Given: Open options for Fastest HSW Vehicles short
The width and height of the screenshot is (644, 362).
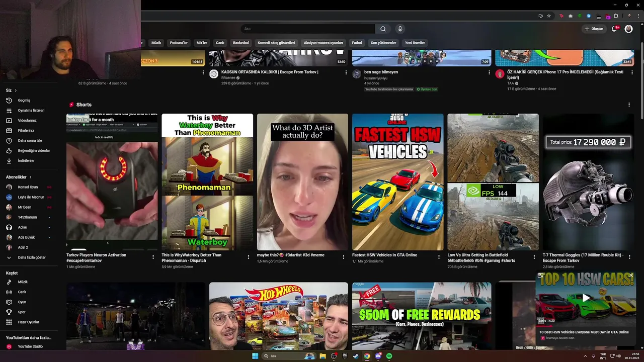Looking at the screenshot, I should (x=439, y=257).
